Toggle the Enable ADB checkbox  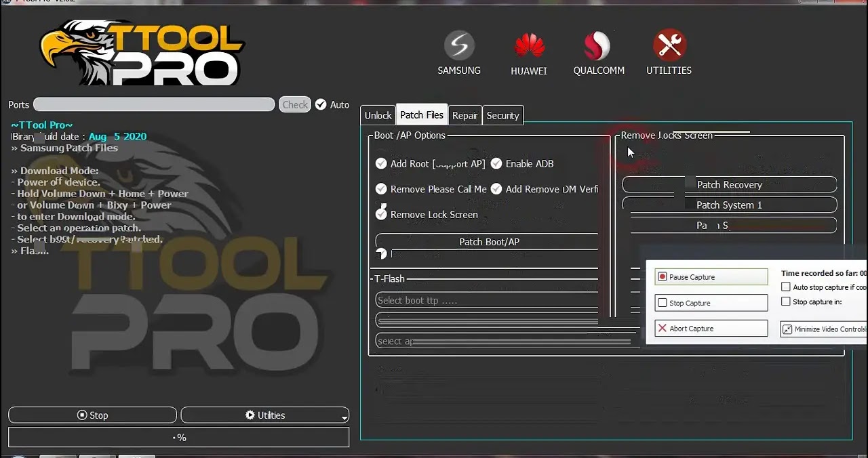(496, 163)
